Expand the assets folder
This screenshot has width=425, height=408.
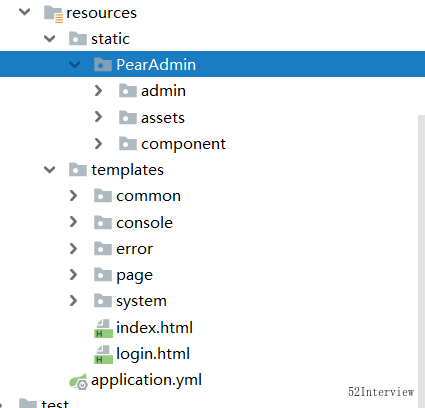coord(98,117)
